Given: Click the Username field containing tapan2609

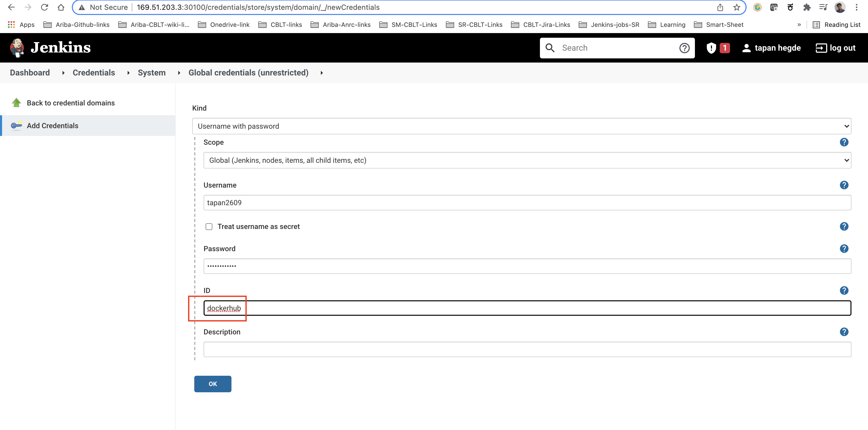Looking at the screenshot, I should 527,203.
